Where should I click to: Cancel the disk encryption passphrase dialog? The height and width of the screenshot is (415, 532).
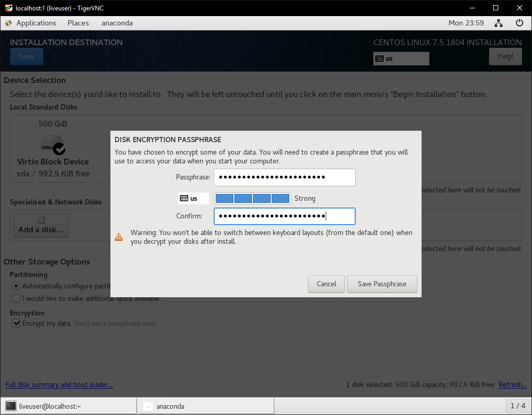(x=326, y=284)
